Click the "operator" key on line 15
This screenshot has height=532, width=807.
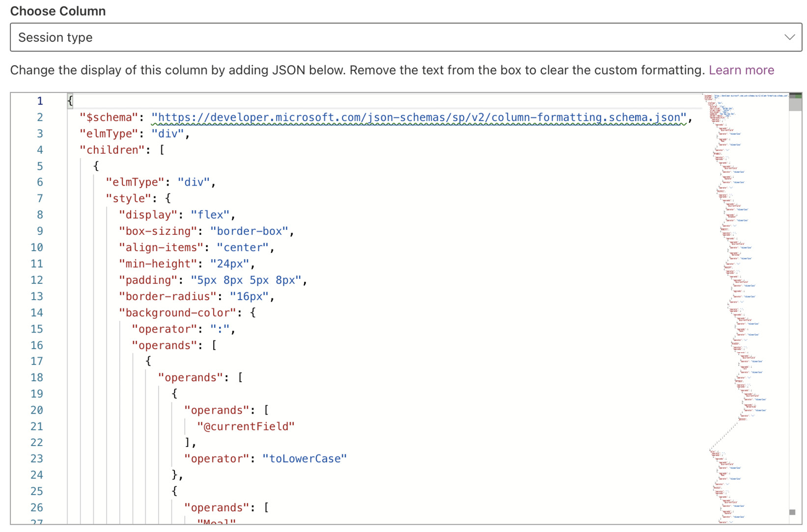click(165, 329)
